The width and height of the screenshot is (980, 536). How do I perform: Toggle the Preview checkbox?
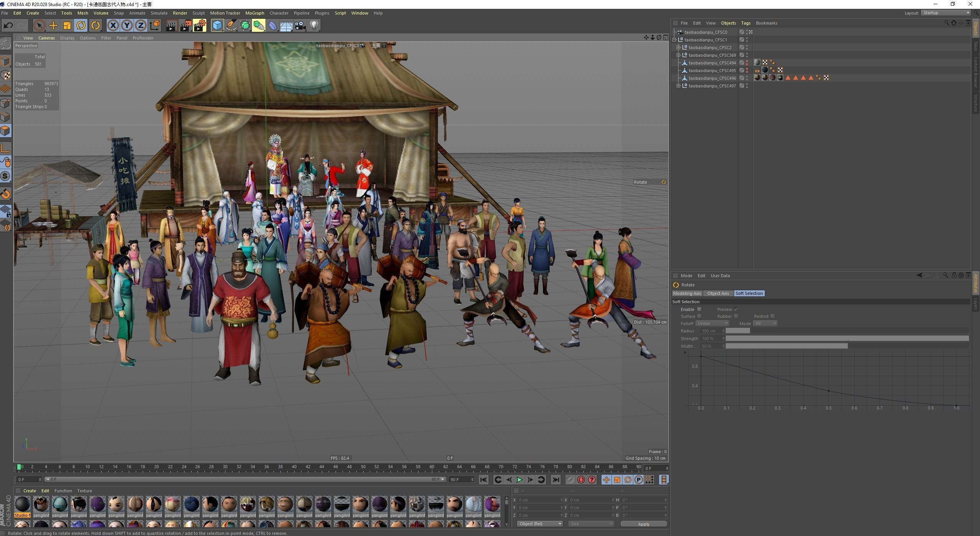point(736,309)
